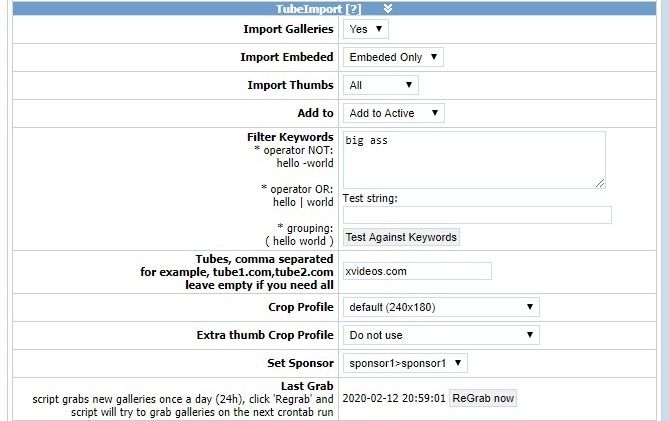Click the Import Embeded label
The width and height of the screenshot is (669, 421).
pyautogui.click(x=287, y=57)
